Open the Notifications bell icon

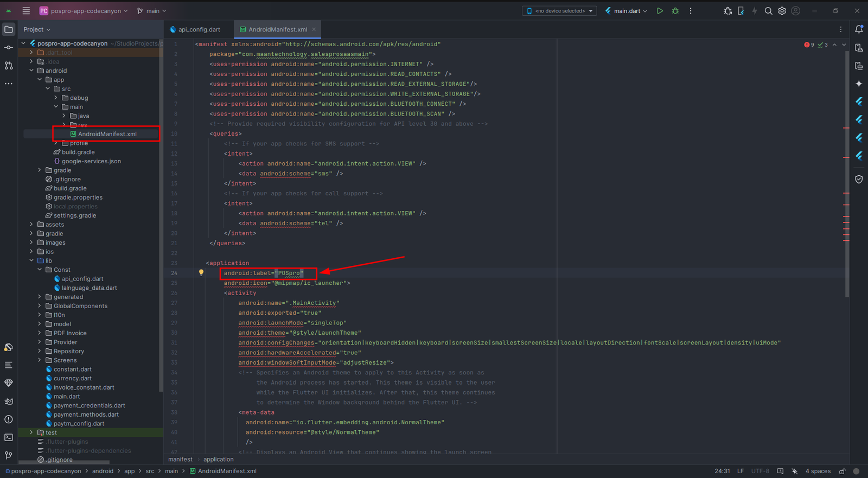[859, 29]
